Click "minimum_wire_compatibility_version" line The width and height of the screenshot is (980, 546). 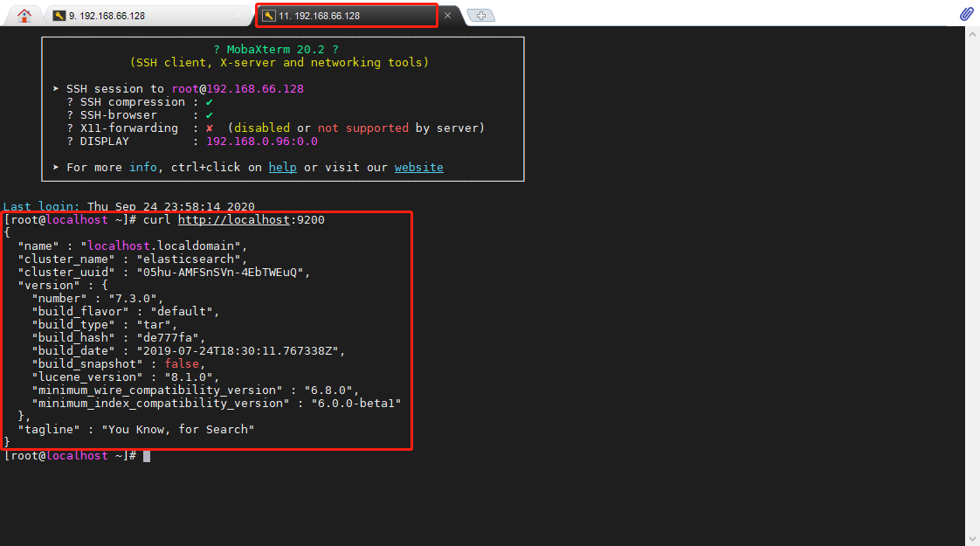click(195, 390)
